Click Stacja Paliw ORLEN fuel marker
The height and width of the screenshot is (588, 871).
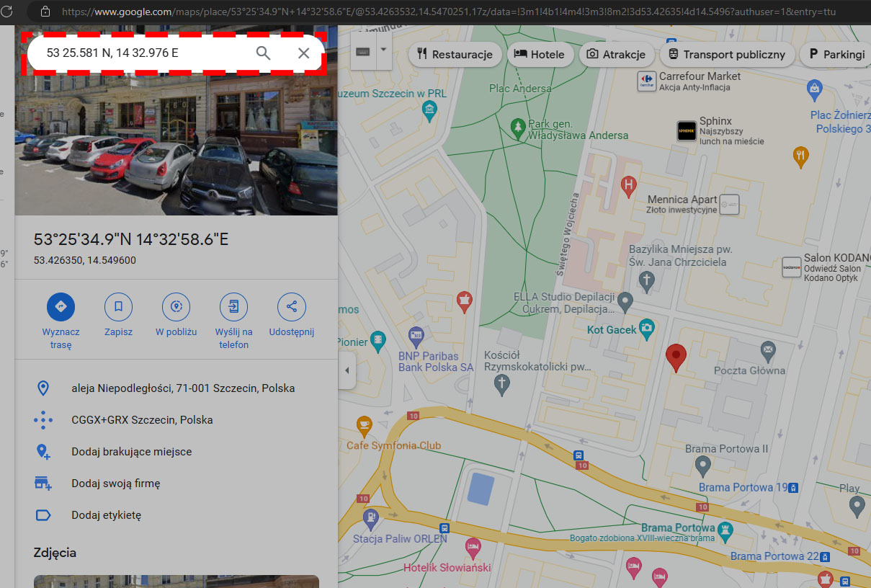371,517
